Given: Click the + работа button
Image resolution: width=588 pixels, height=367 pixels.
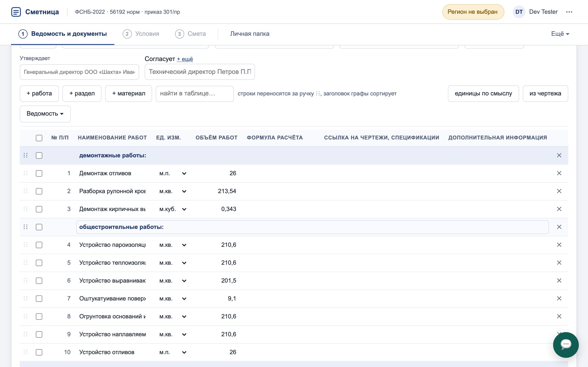Looking at the screenshot, I should pyautogui.click(x=39, y=93).
